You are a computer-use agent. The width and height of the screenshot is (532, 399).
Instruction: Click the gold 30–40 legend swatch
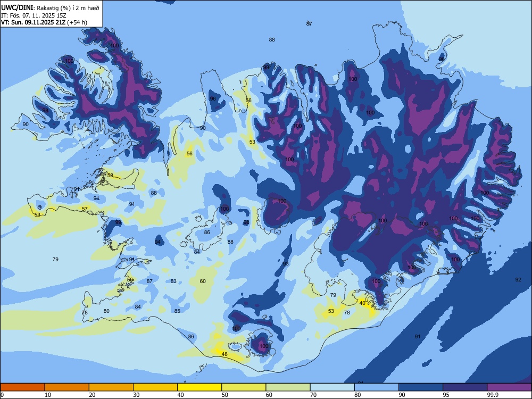point(155,387)
